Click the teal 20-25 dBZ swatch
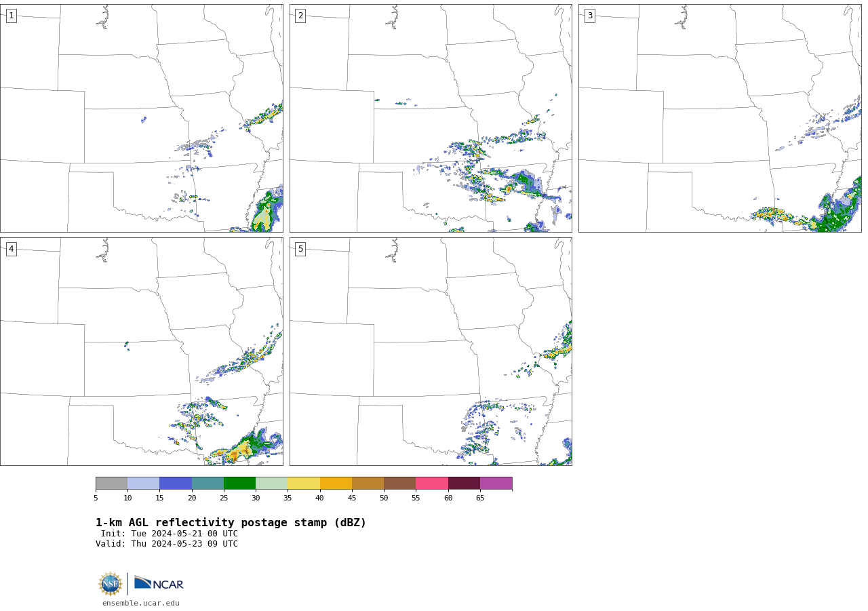 (208, 483)
